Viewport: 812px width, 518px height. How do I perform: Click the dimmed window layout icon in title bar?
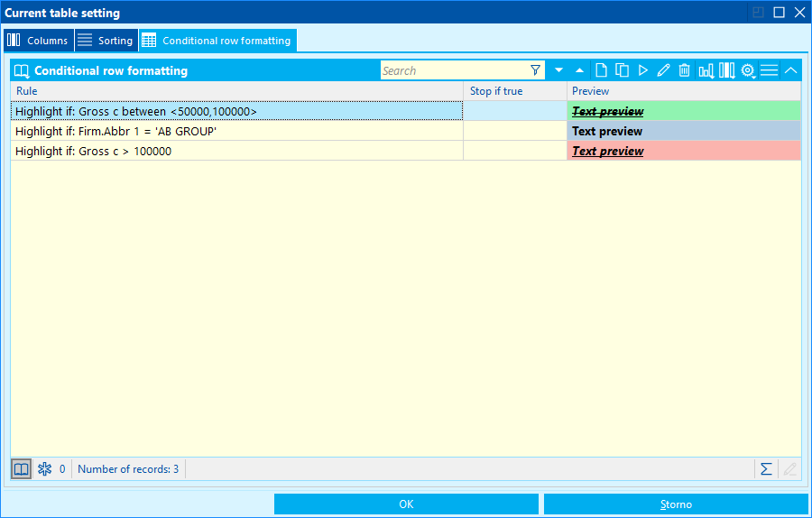pos(758,13)
